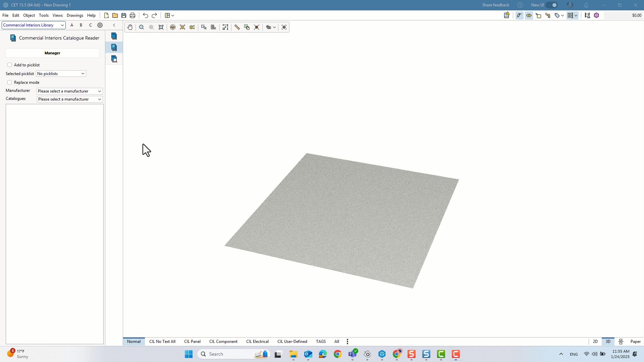Expand the layout grid dropdown arrow
This screenshot has width=644, height=362.
173,15
